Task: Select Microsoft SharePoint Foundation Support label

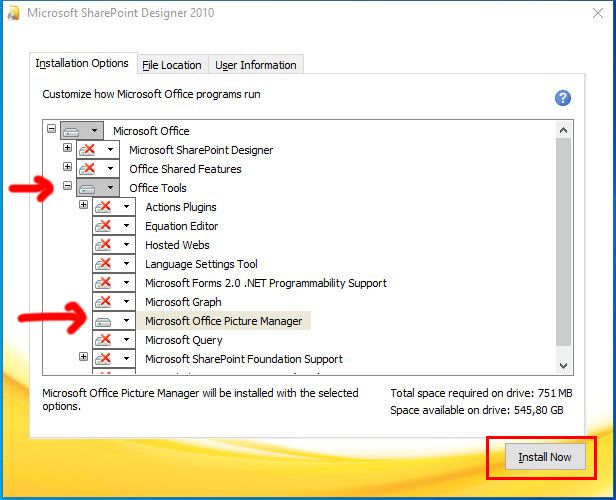Action: (x=244, y=359)
